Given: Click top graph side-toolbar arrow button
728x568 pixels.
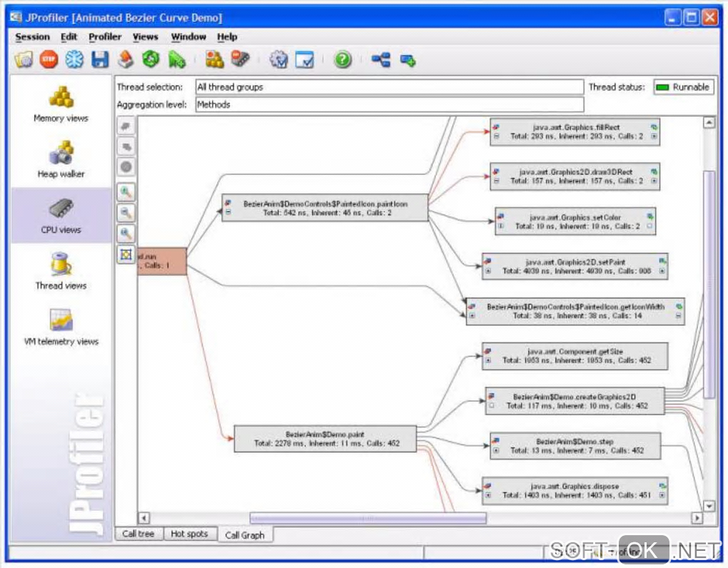Looking at the screenshot, I should coord(126,126).
